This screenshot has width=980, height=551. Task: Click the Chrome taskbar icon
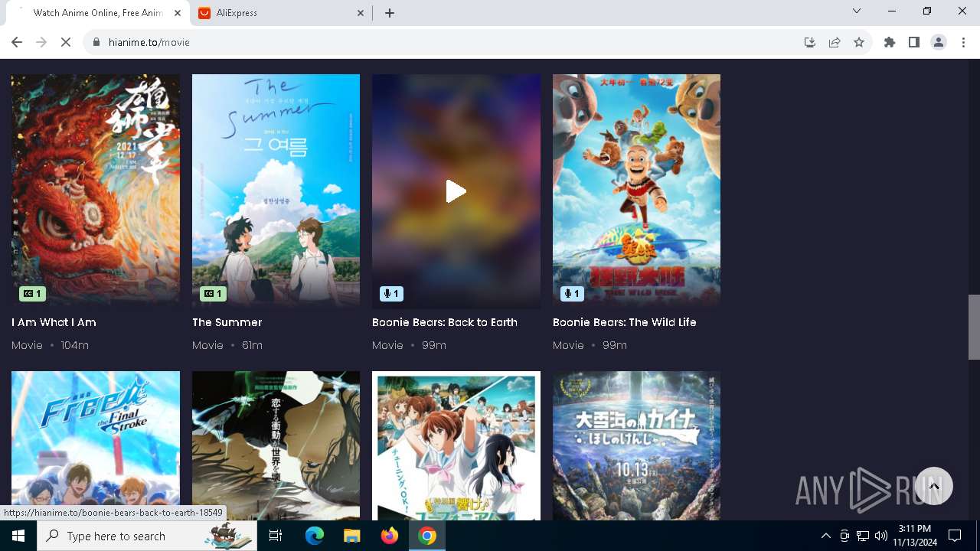[x=427, y=536]
